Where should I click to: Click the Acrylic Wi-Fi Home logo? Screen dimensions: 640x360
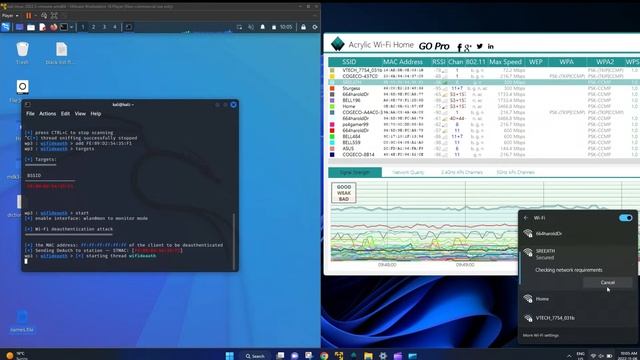point(338,44)
